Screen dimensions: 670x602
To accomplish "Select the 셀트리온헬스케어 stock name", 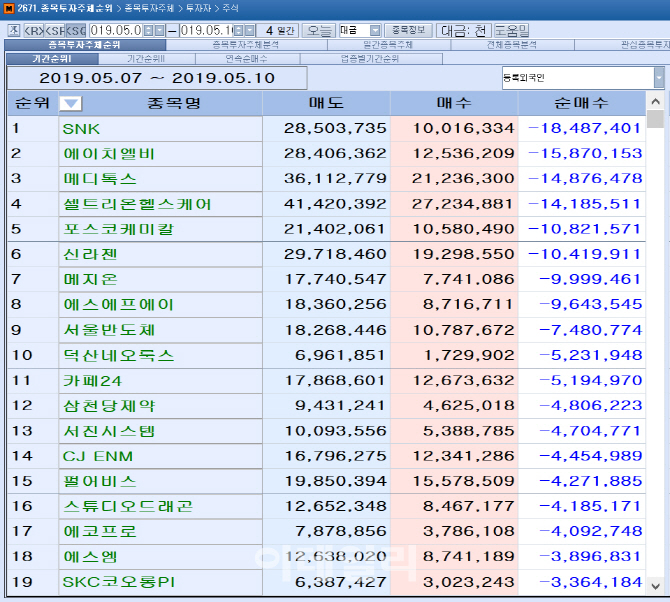I will click(x=138, y=204).
